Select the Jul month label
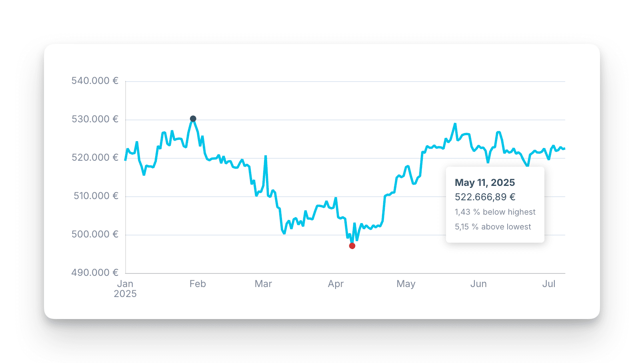The image size is (644, 363). pos(549,284)
